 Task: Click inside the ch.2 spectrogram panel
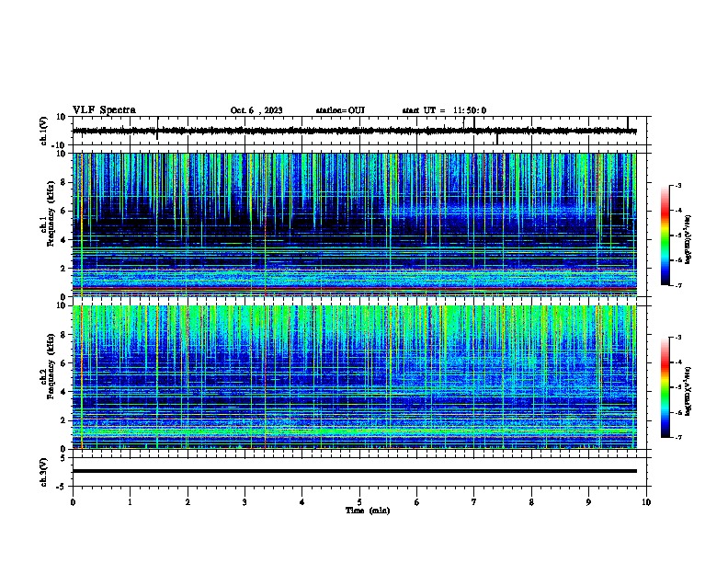pos(355,377)
